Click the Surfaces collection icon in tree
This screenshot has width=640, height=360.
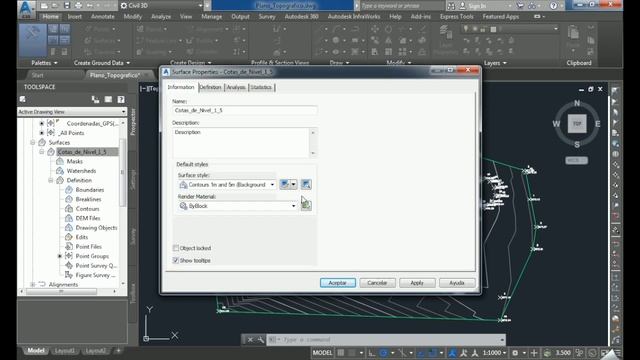[42, 142]
